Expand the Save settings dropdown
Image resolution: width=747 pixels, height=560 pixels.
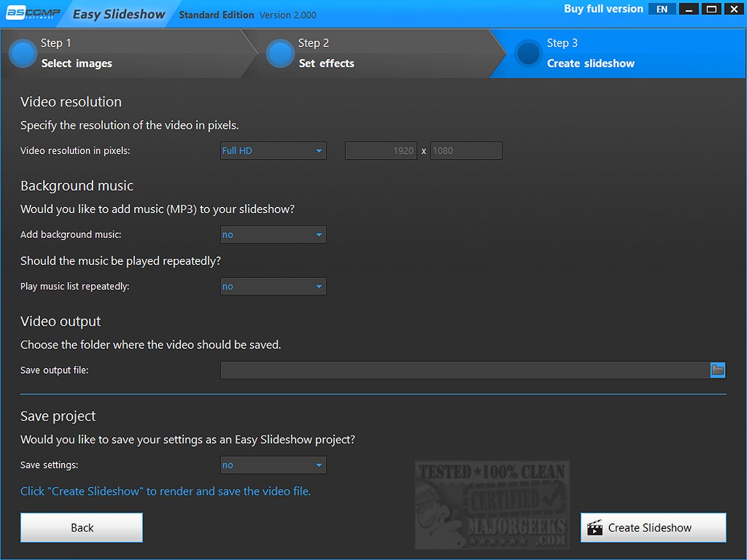[x=273, y=465]
